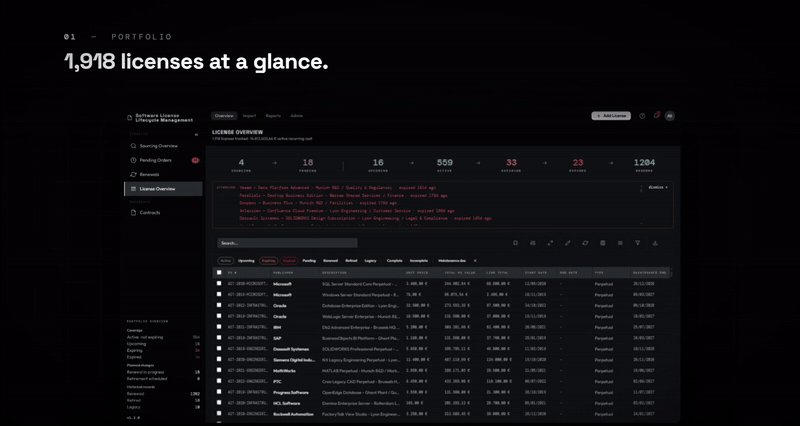Toggle the red Expiring filter chip
The height and width of the screenshot is (426, 800).
[x=268, y=261]
